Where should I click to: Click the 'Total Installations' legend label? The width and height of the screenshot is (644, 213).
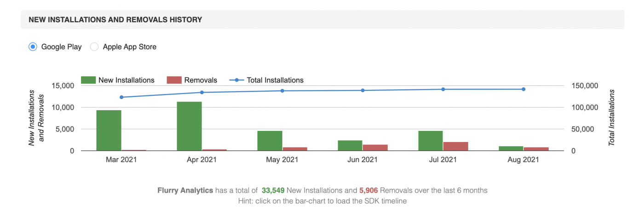(275, 80)
